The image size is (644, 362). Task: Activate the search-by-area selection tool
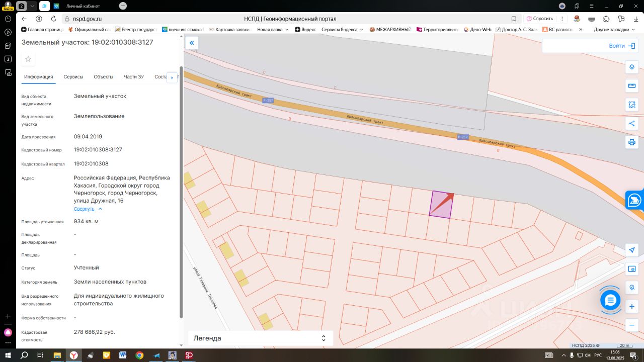pyautogui.click(x=632, y=105)
